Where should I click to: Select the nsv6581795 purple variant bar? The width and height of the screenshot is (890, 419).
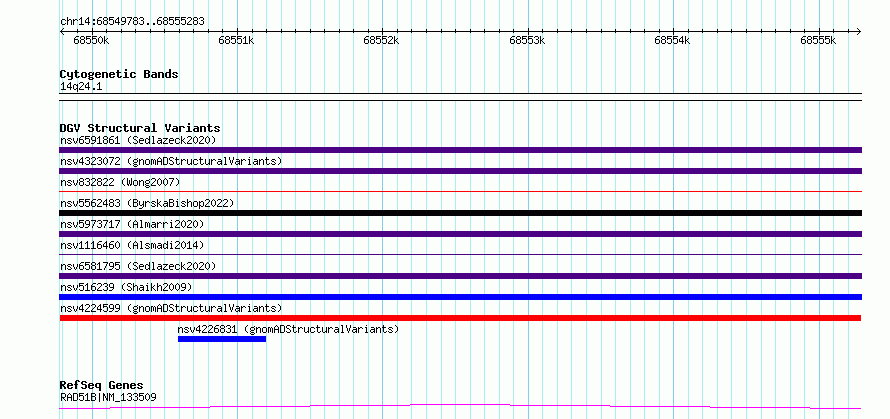[x=460, y=276]
